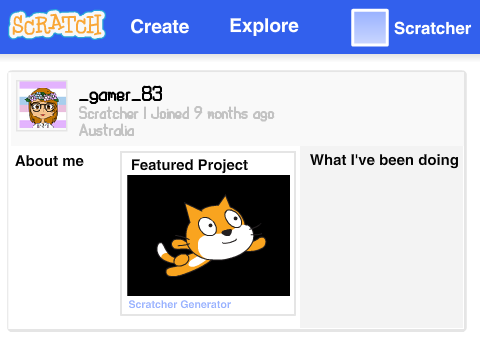Open the Create menu item

160,27
